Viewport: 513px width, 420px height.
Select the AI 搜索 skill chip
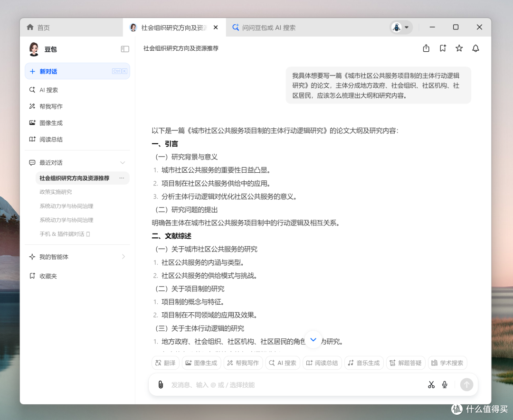tap(283, 363)
